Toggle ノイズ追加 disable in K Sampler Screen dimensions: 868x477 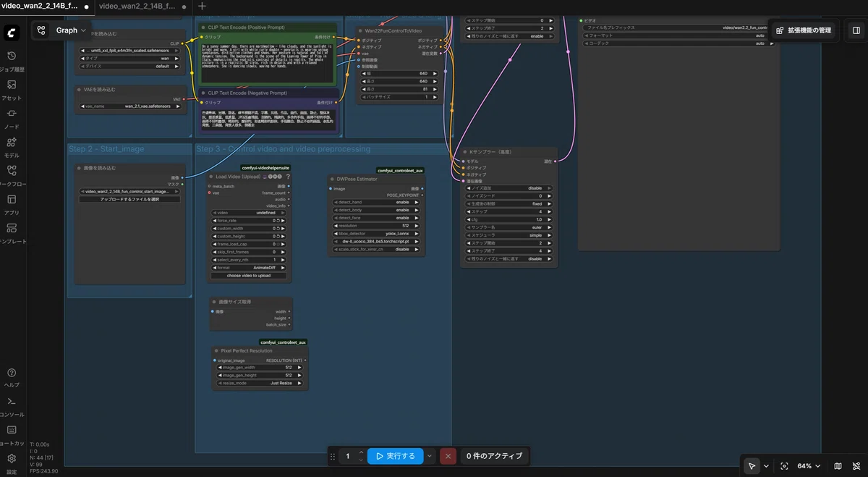[x=508, y=188]
